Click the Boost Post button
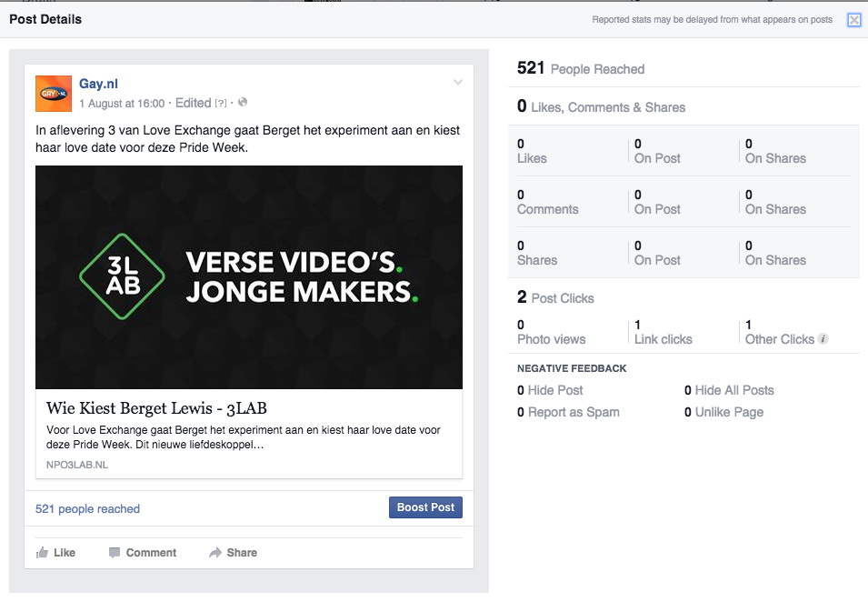This screenshot has width=868, height=602. [425, 507]
